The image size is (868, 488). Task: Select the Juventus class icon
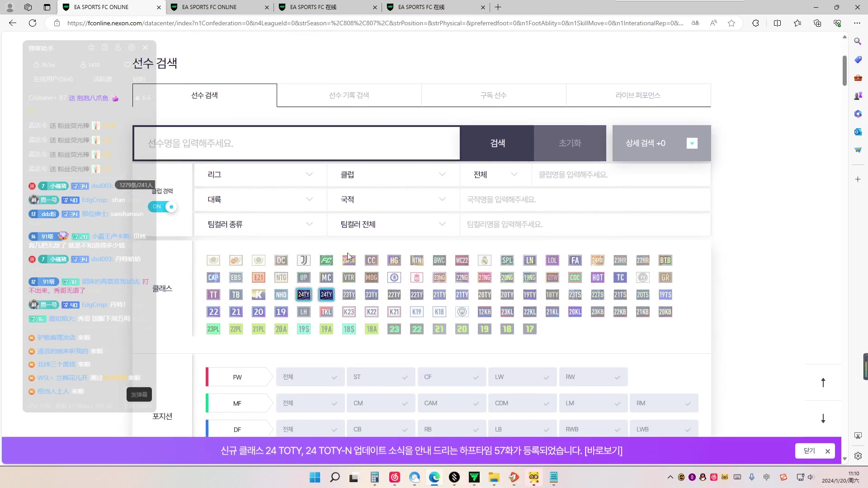304,260
